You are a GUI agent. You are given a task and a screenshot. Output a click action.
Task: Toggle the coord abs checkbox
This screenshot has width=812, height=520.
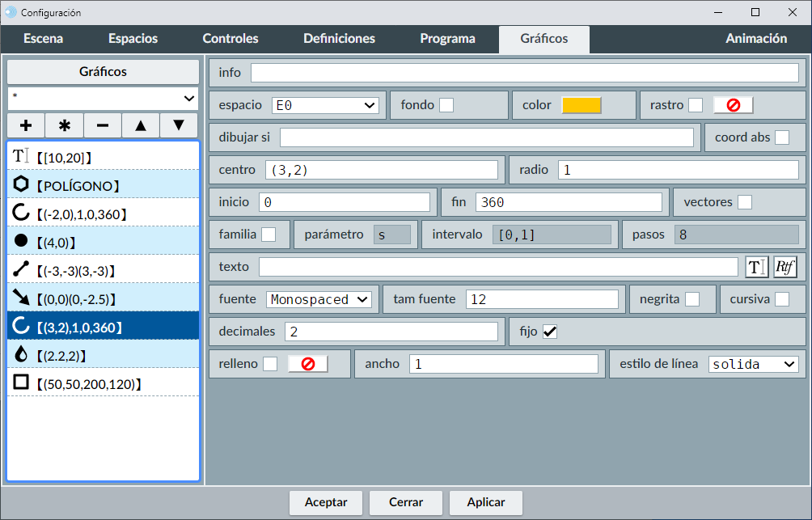click(x=782, y=137)
